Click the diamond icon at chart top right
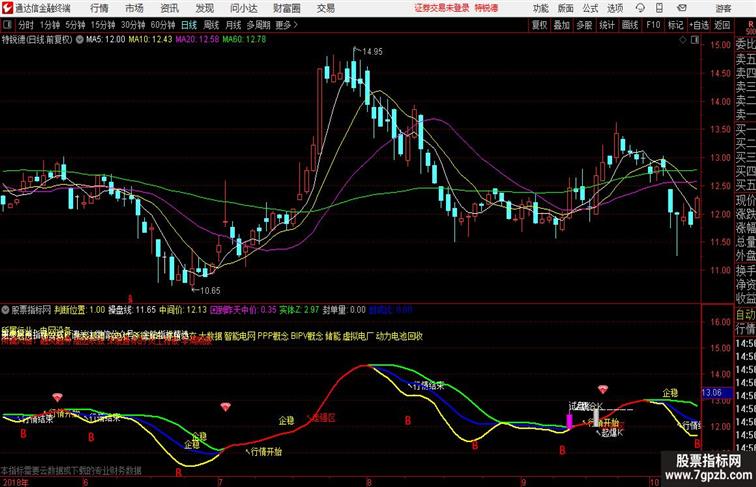This screenshot has height=487, width=756. pos(683,40)
